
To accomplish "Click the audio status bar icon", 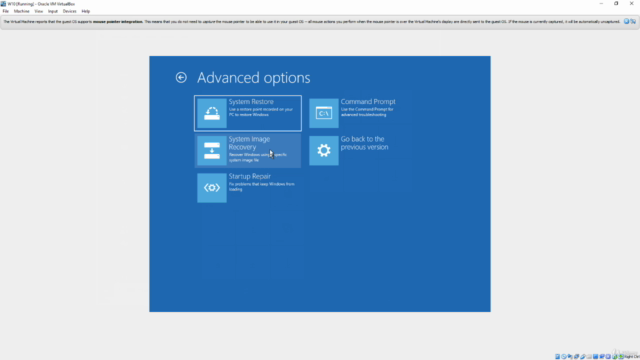I will (x=570, y=356).
